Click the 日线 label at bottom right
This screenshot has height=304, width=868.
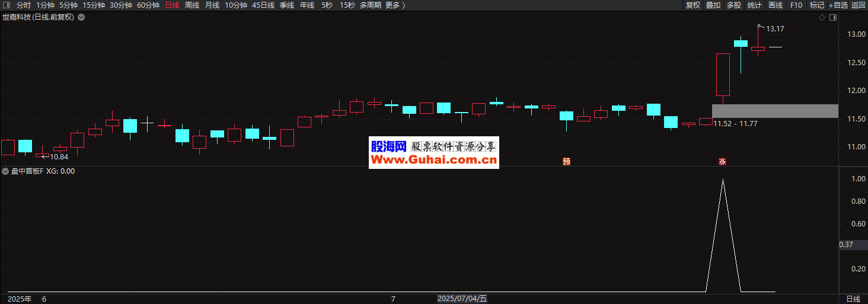point(853,299)
